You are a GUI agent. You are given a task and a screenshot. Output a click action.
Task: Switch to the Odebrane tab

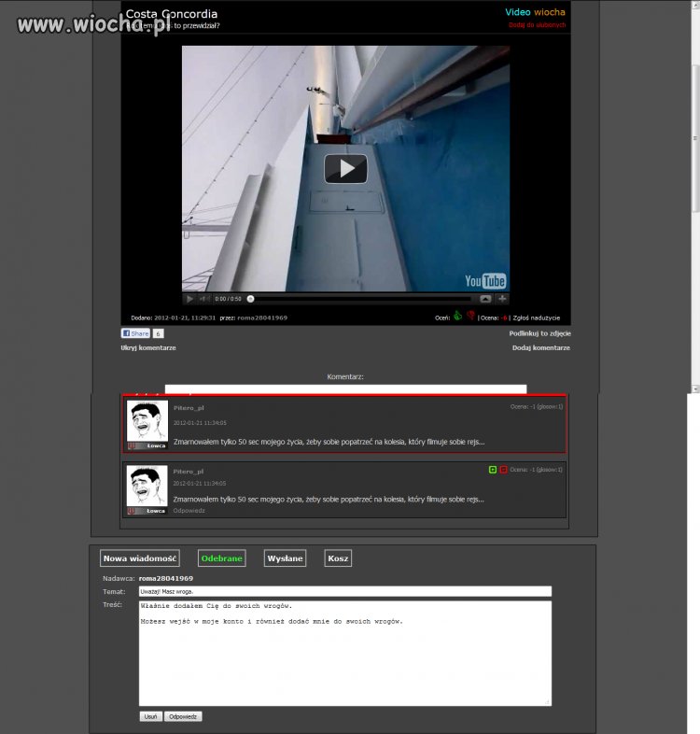click(222, 558)
